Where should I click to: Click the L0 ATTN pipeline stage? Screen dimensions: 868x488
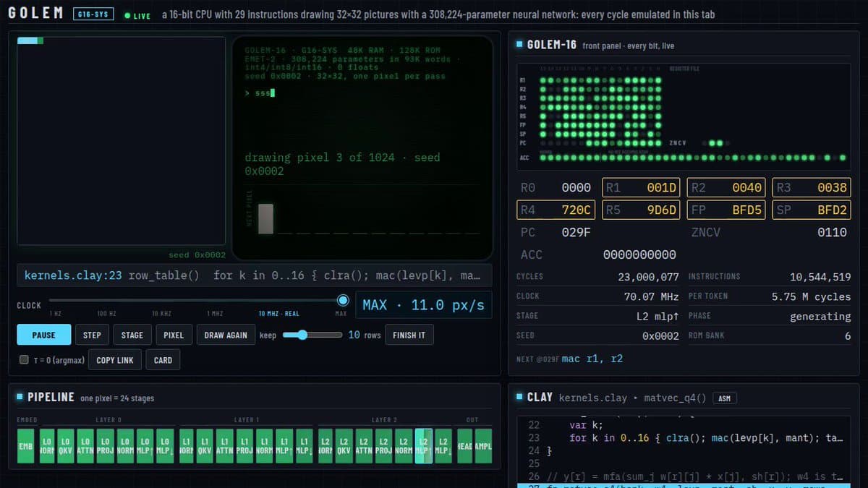coord(85,446)
